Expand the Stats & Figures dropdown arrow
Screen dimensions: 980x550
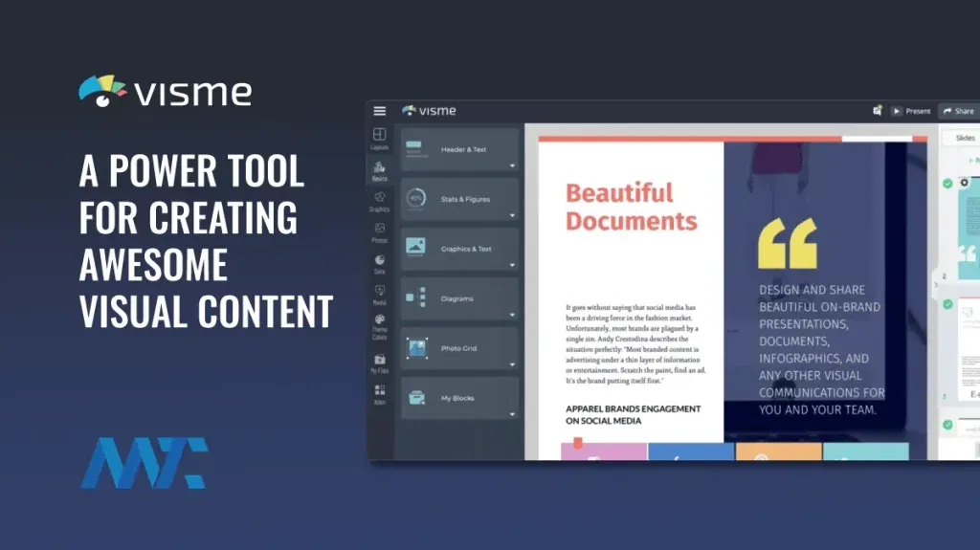(x=512, y=215)
